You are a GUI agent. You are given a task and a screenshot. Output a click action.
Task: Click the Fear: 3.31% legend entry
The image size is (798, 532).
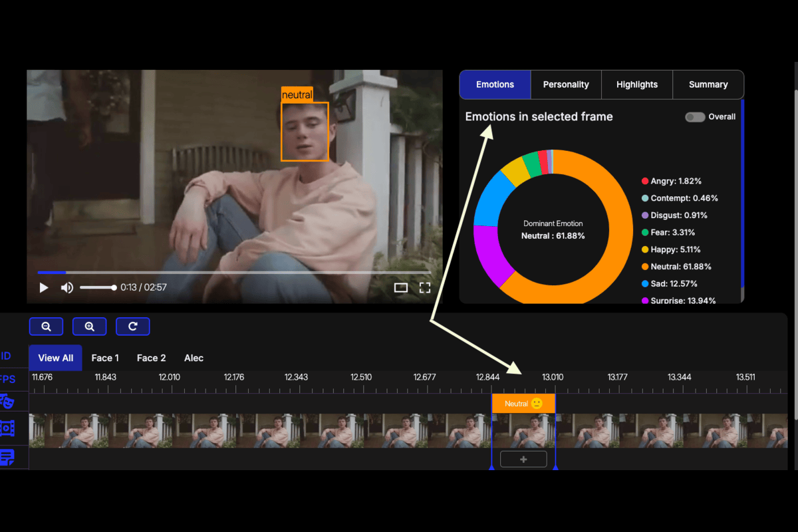tap(668, 233)
